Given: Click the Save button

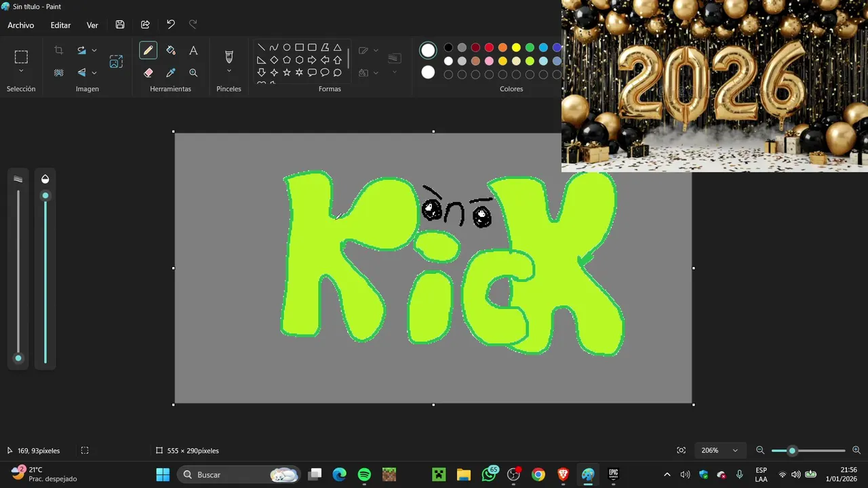Looking at the screenshot, I should click(x=120, y=24).
